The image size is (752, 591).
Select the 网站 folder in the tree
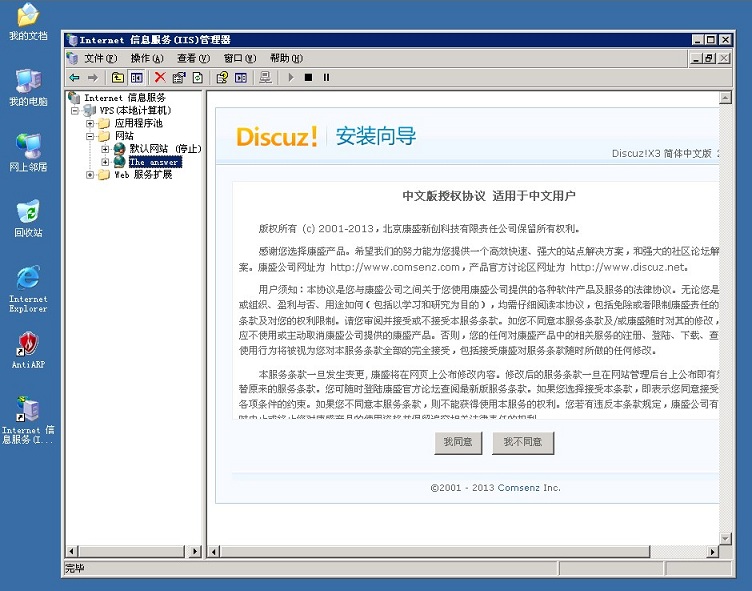pyautogui.click(x=124, y=136)
